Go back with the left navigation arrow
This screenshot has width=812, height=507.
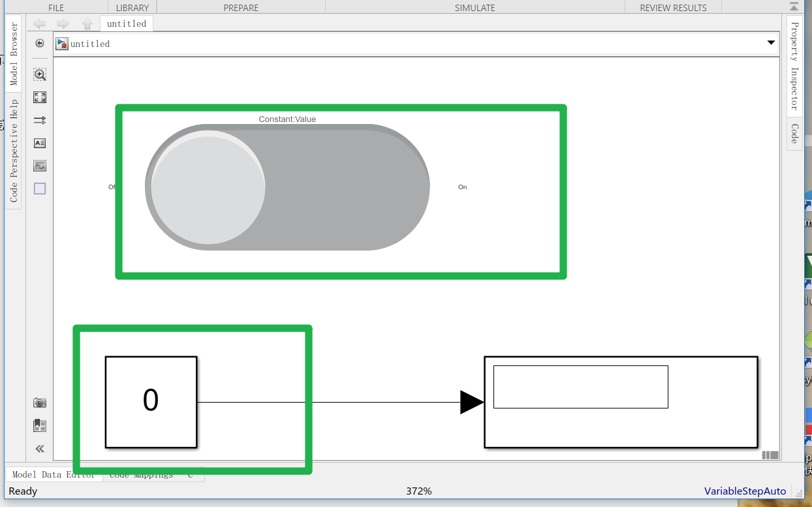[39, 24]
